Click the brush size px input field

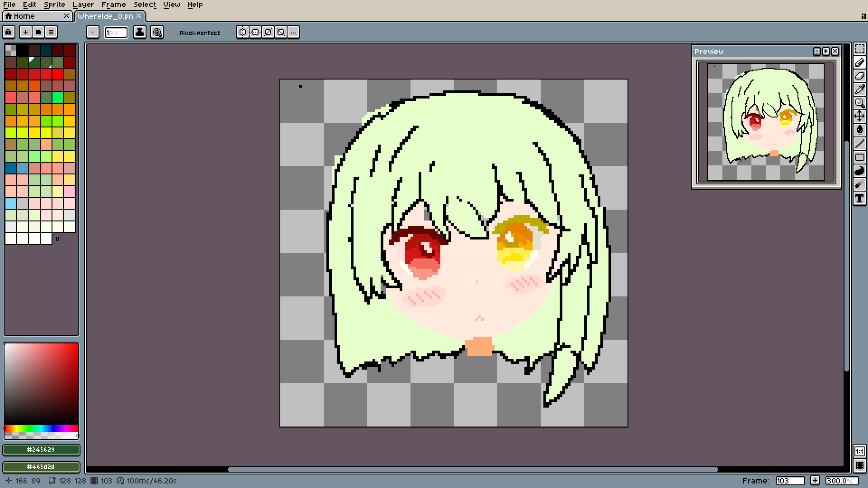(x=116, y=33)
